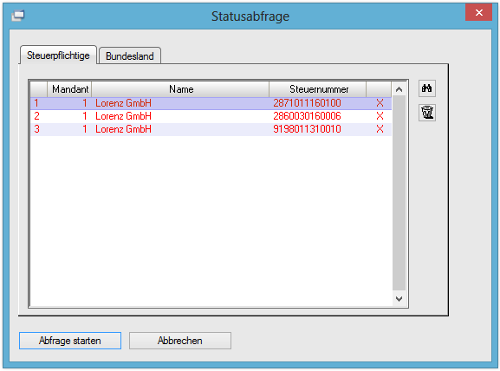
Task: Start the query with Abfrage starten
Action: pyautogui.click(x=70, y=340)
